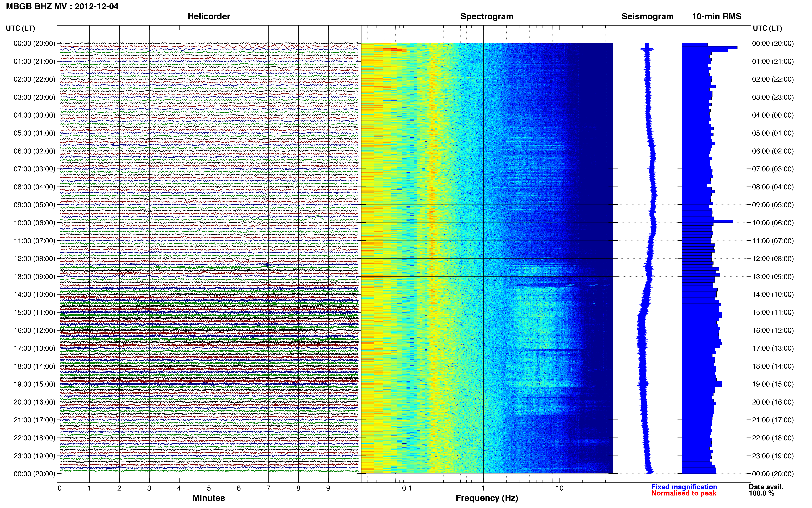Click the left '16:00 (12:00)' time label

coord(34,330)
